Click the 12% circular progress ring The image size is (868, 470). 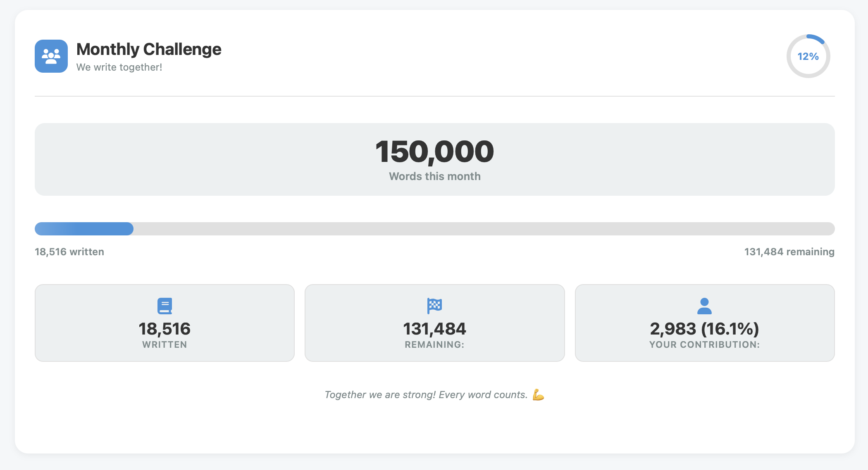click(808, 56)
